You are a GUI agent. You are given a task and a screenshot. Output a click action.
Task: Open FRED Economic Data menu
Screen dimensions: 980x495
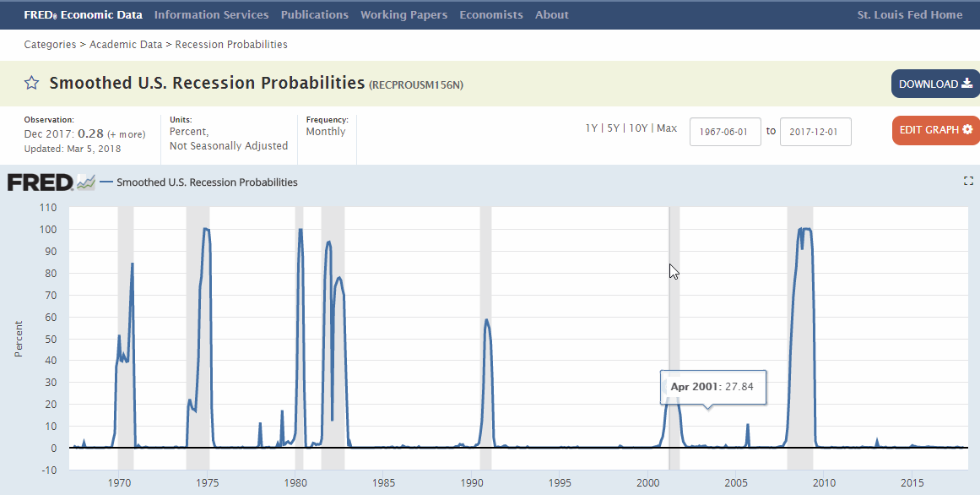pos(83,14)
